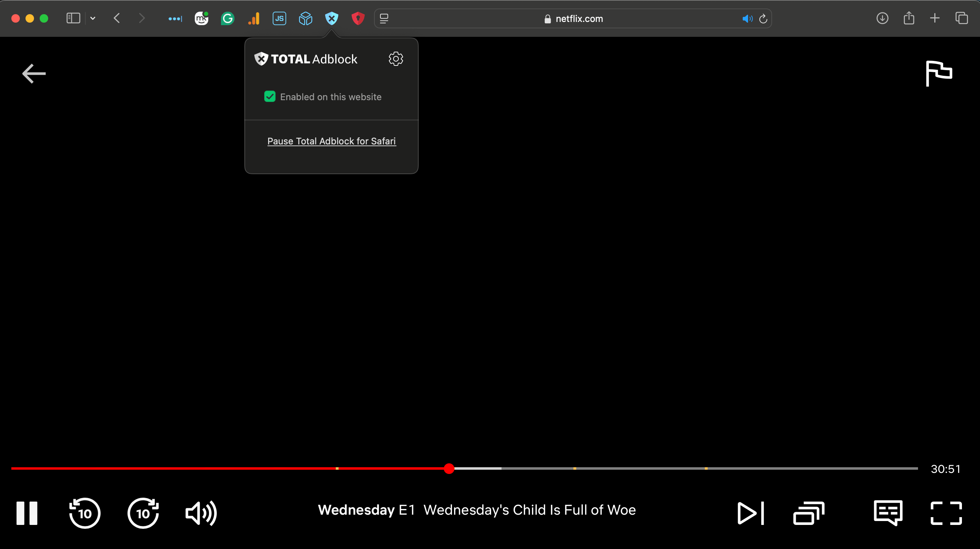The height and width of the screenshot is (549, 980).
Task: Open the Netflix volume control
Action: (201, 513)
